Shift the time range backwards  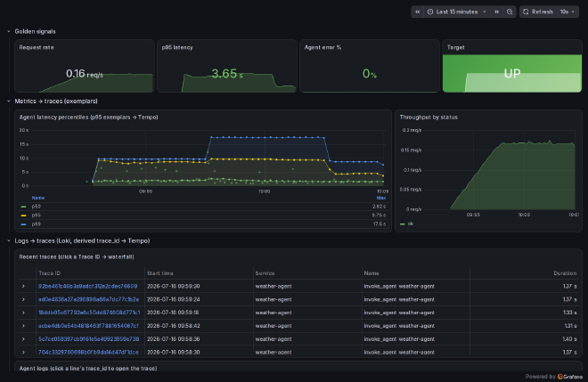[417, 12]
